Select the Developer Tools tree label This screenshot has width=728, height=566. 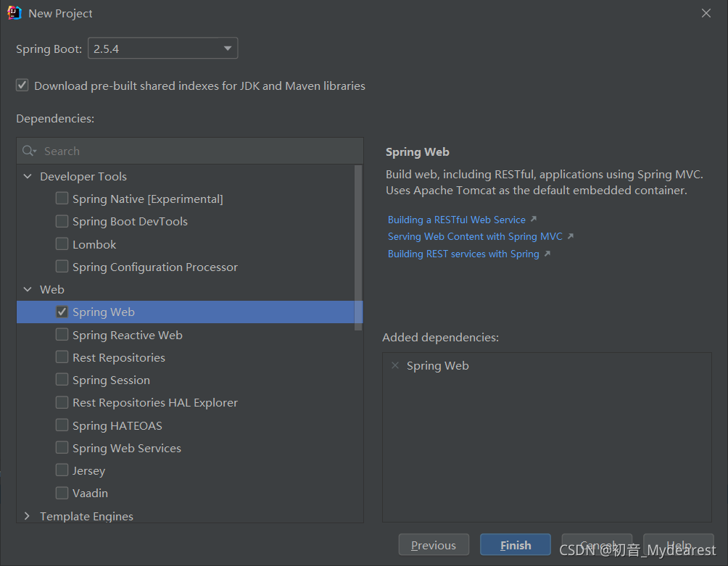pos(83,176)
